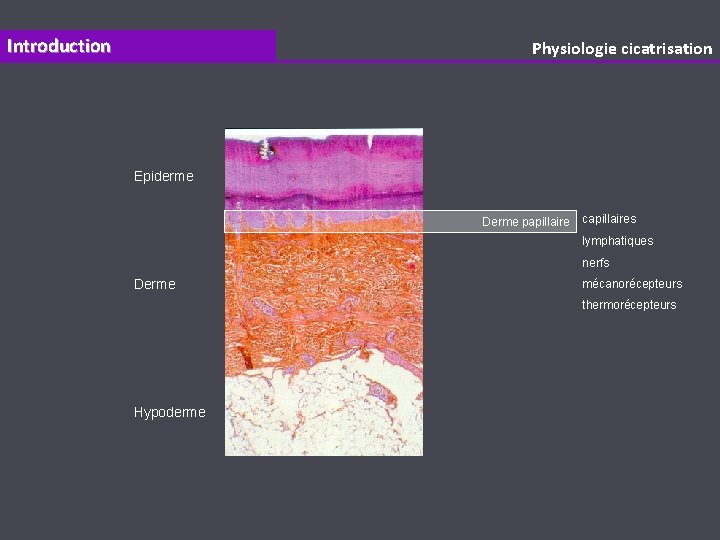Image resolution: width=720 pixels, height=540 pixels.
Task: Click the word "thermorécepteurs"
Action: click(629, 305)
